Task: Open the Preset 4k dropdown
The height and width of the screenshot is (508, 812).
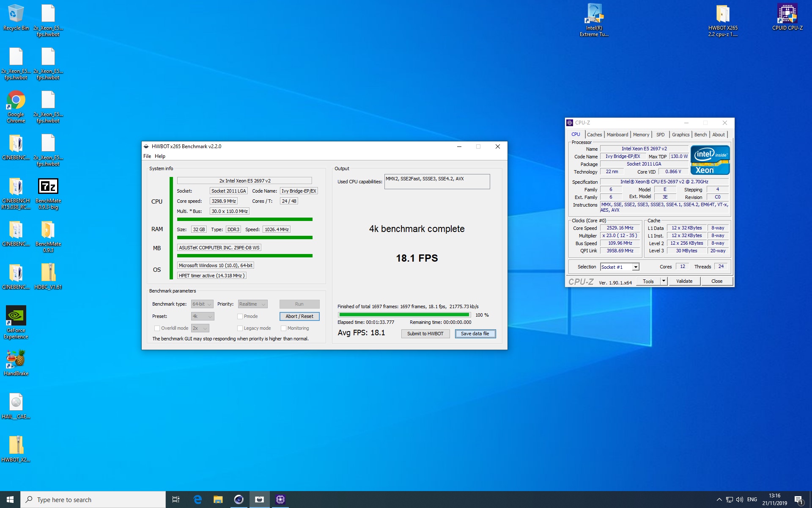Action: pyautogui.click(x=203, y=316)
